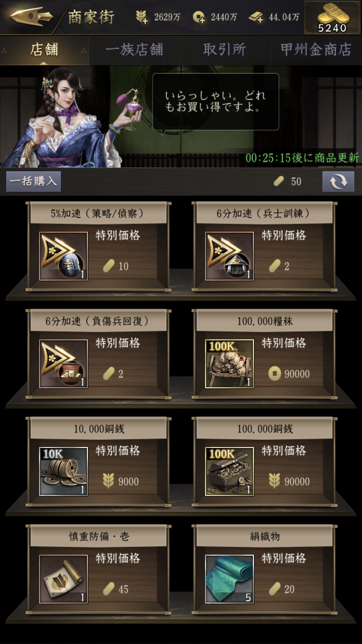Switch to the 取引所 tab
The width and height of the screenshot is (362, 644).
(x=225, y=50)
